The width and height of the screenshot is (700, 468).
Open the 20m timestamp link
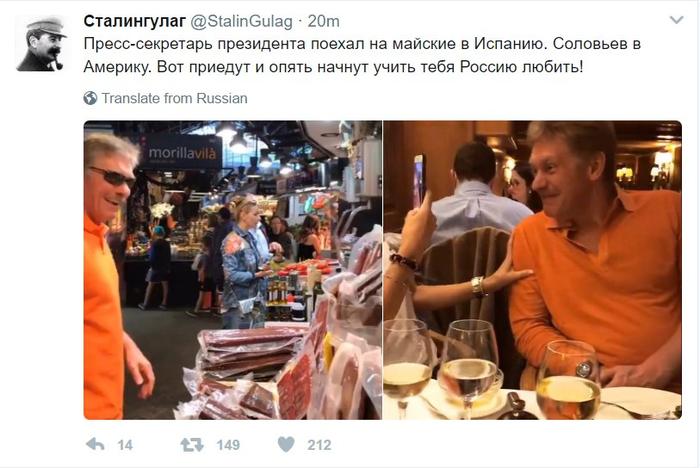(324, 21)
